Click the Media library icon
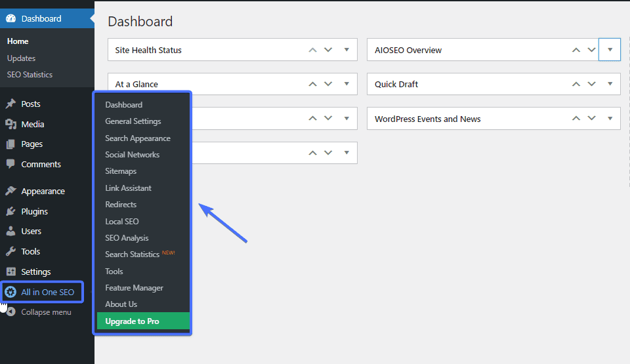This screenshot has width=630, height=364. click(11, 124)
